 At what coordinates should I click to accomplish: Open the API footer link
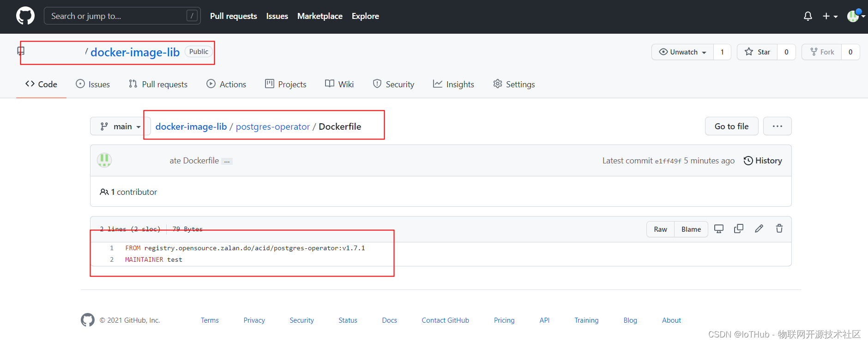544,320
